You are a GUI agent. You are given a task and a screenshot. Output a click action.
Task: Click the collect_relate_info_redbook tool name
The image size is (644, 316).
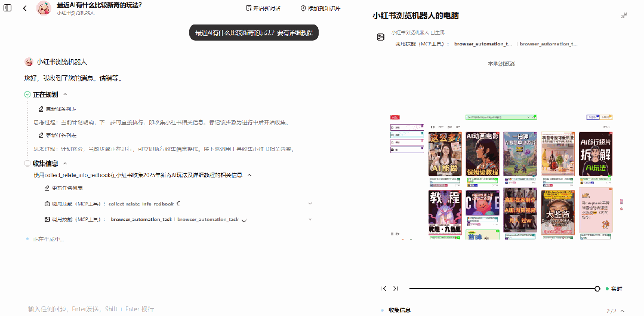(x=141, y=204)
